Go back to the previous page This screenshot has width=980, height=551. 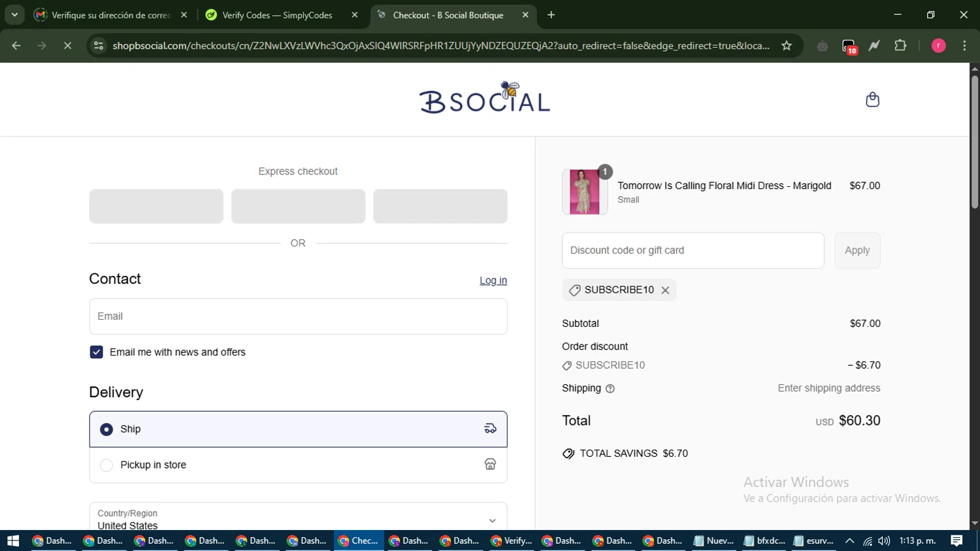[16, 46]
